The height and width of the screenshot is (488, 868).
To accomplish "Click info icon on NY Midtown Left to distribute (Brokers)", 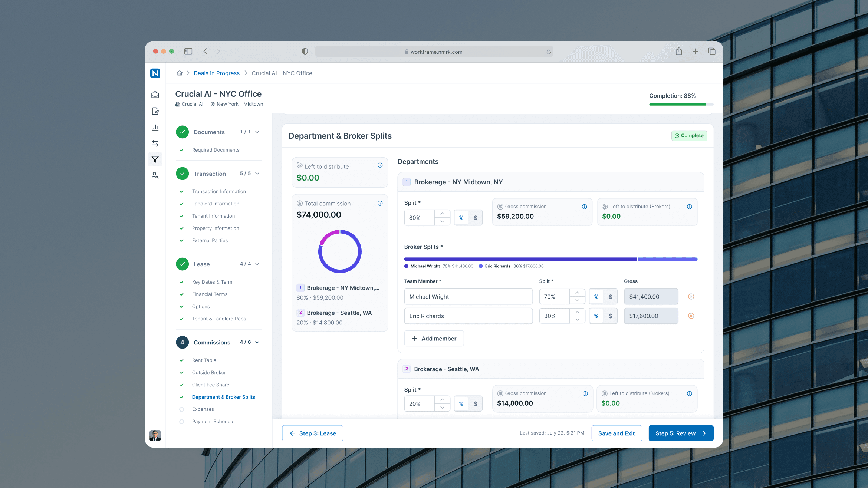I will 690,207.
